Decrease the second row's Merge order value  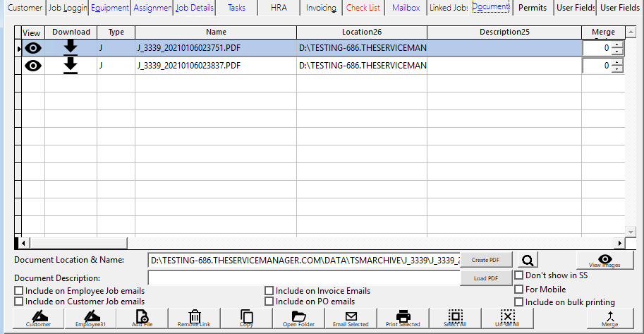[x=617, y=69]
